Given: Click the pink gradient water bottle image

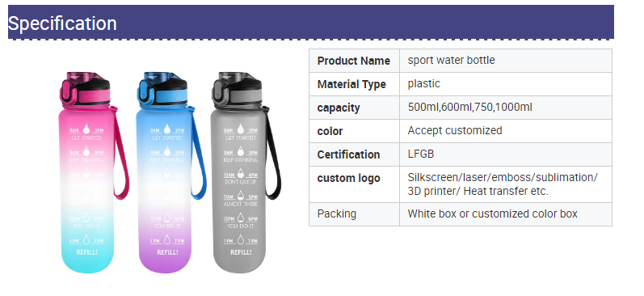Looking at the screenshot, I should [94, 172].
